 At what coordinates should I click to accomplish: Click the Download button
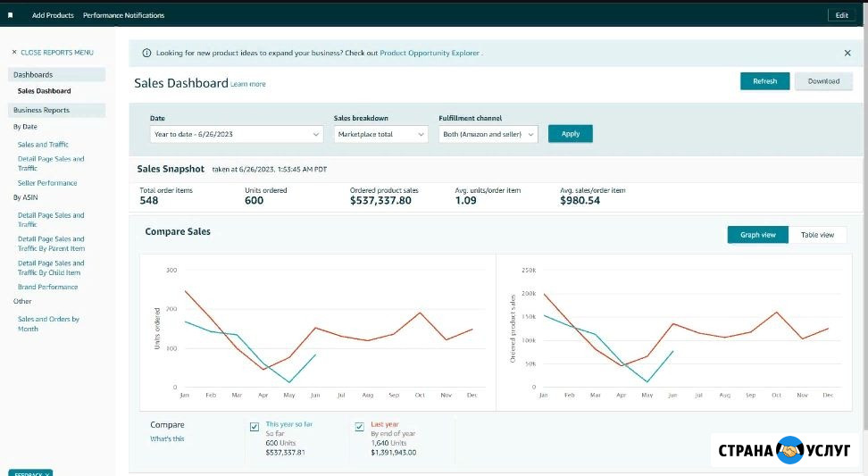823,80
